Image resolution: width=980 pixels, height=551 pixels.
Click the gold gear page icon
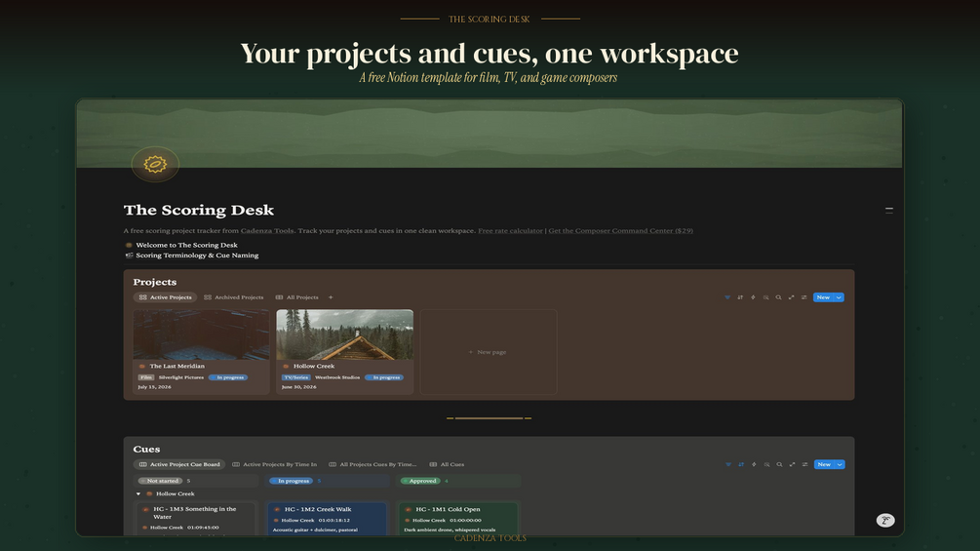155,164
